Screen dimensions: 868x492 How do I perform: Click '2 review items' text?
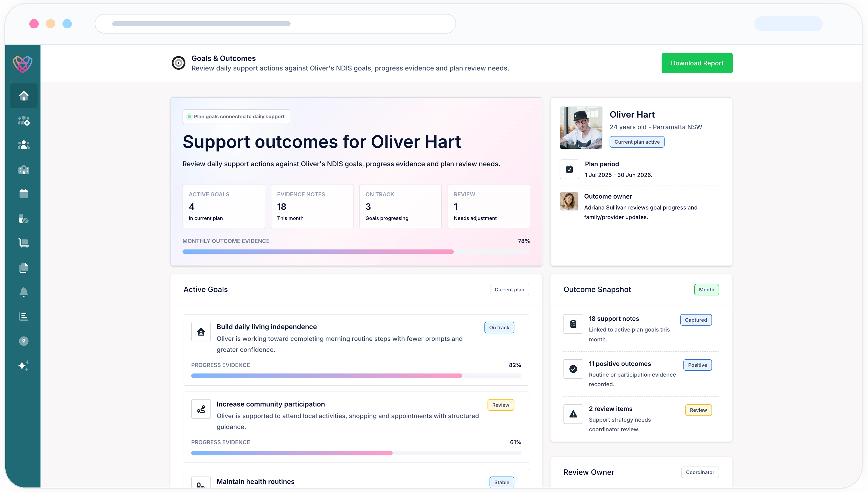click(610, 408)
